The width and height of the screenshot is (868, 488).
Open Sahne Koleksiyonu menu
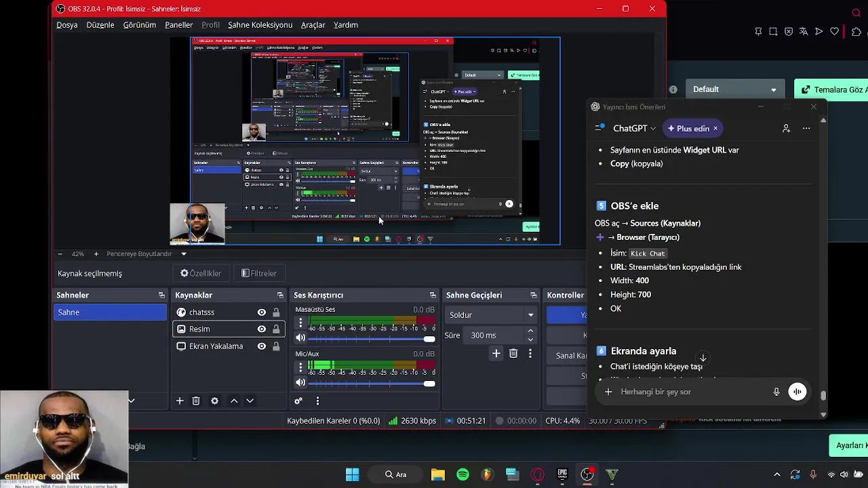pos(260,25)
